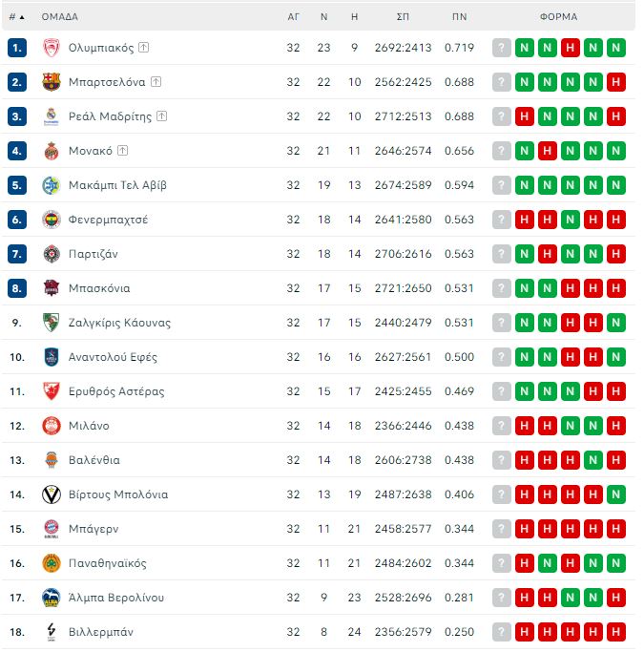Click the Bayern Munich crest icon
Viewport: 644px width, 652px height.
[52, 529]
